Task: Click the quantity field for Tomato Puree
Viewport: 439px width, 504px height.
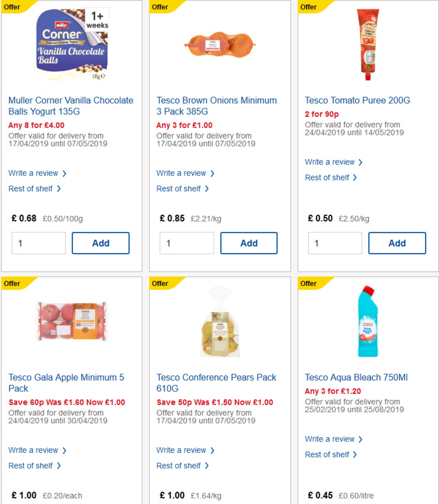Action: tap(334, 243)
